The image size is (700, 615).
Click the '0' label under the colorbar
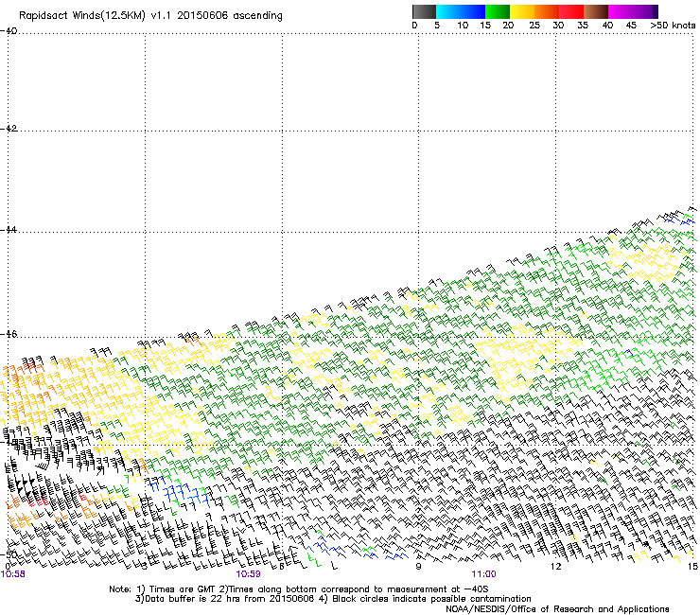tap(414, 26)
